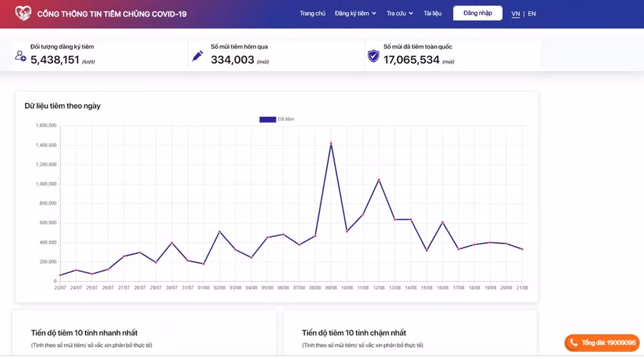Switch language to EN

click(x=532, y=14)
